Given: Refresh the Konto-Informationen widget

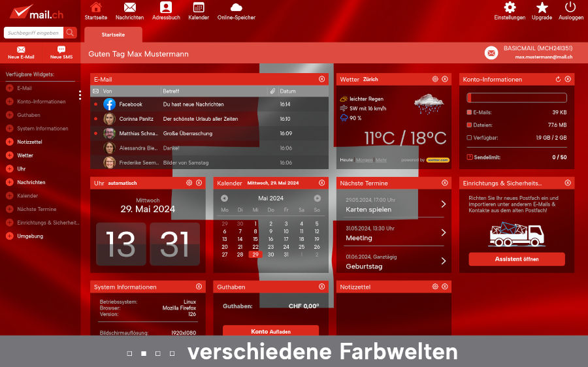Looking at the screenshot, I should pos(558,79).
